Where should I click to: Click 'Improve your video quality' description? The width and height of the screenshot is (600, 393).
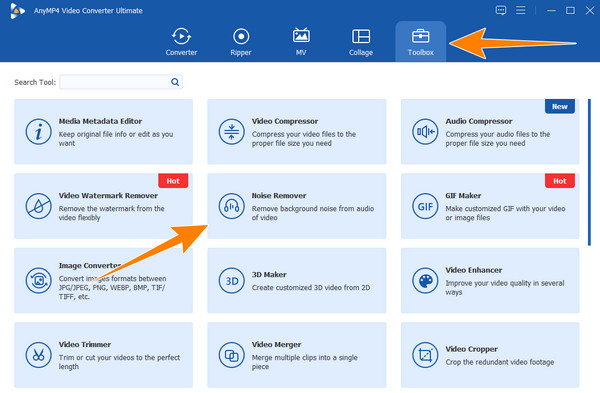click(x=505, y=288)
